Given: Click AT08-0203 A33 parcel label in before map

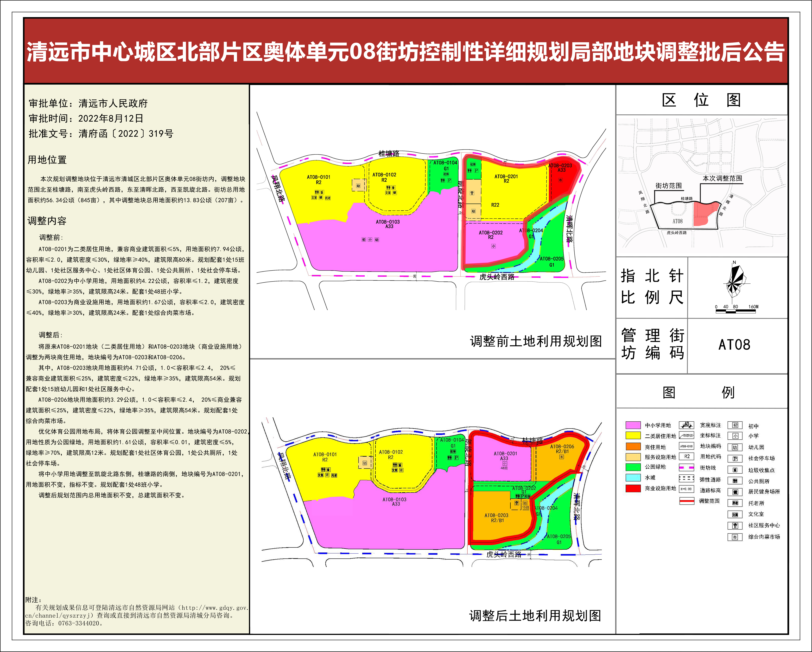Looking at the screenshot, I should pos(560,168).
